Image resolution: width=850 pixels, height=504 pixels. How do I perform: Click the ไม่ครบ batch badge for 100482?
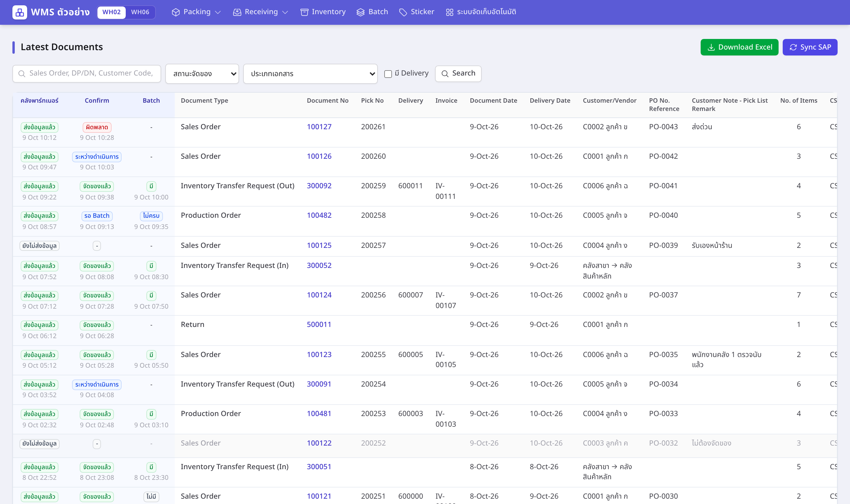[x=151, y=216]
